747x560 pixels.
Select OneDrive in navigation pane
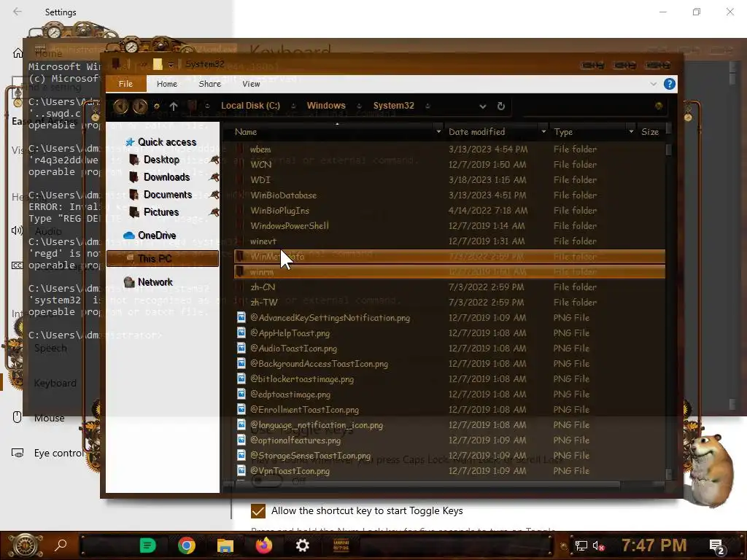pyautogui.click(x=157, y=236)
